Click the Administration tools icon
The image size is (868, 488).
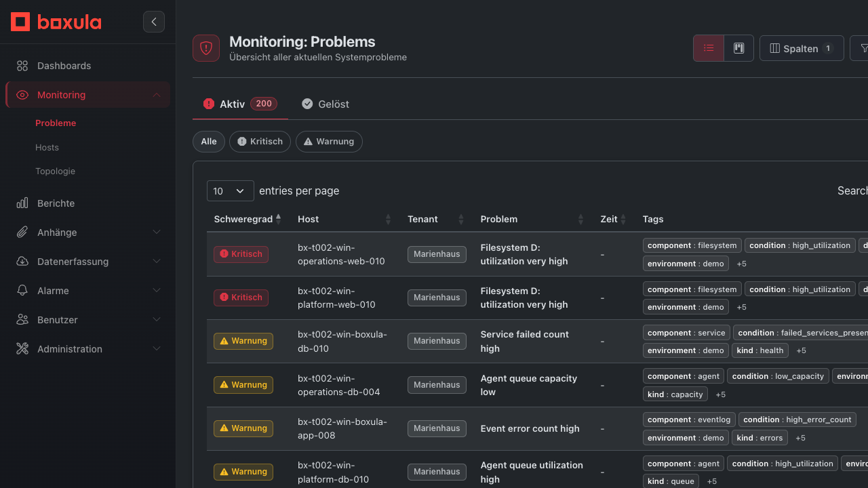[x=22, y=349]
